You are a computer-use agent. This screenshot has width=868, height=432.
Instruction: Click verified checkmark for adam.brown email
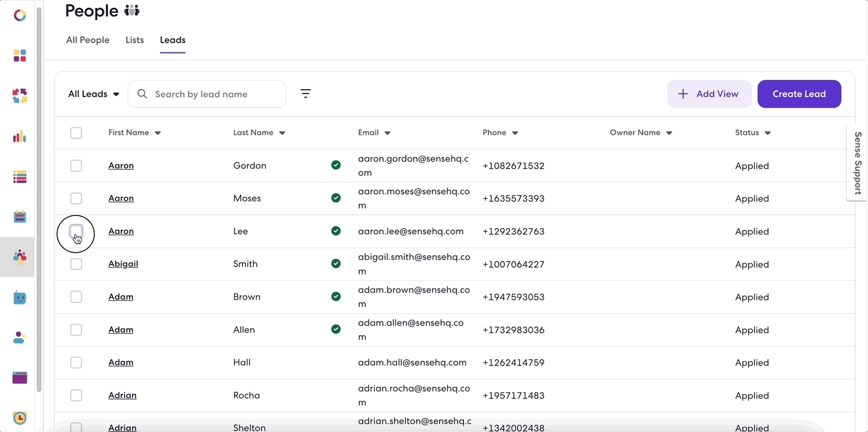click(336, 297)
